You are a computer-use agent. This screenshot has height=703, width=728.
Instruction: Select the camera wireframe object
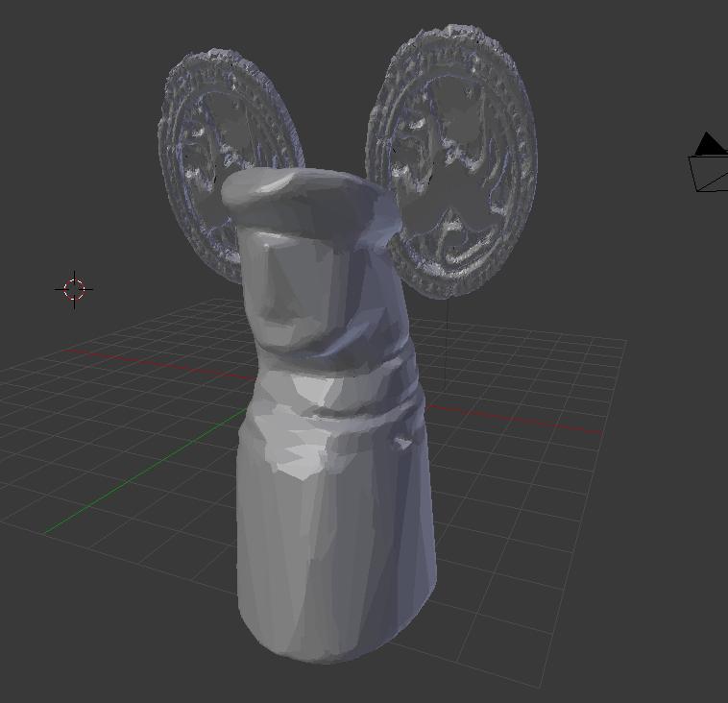[x=709, y=173]
